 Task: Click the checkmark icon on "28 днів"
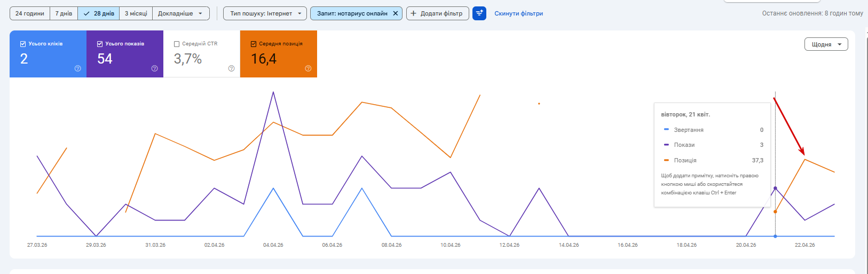(87, 13)
